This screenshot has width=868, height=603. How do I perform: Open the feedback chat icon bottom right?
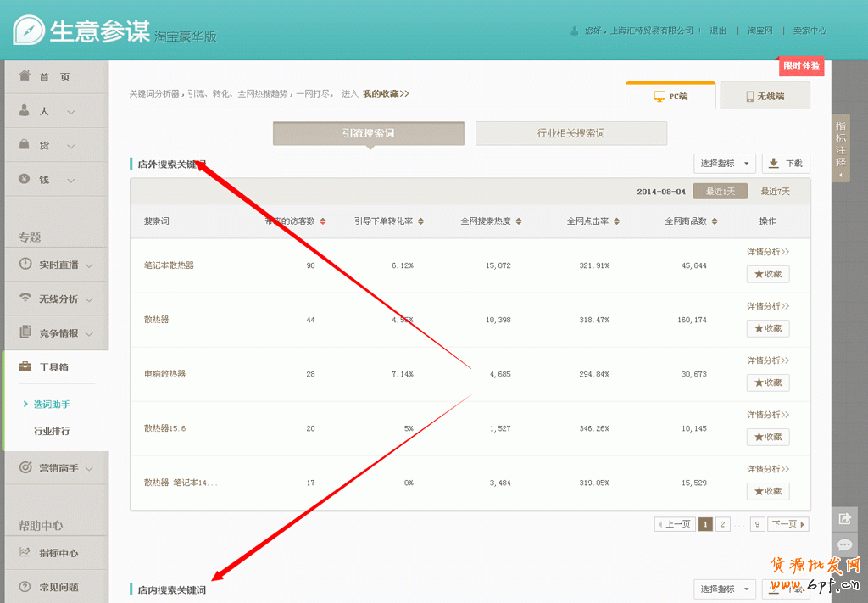point(844,545)
